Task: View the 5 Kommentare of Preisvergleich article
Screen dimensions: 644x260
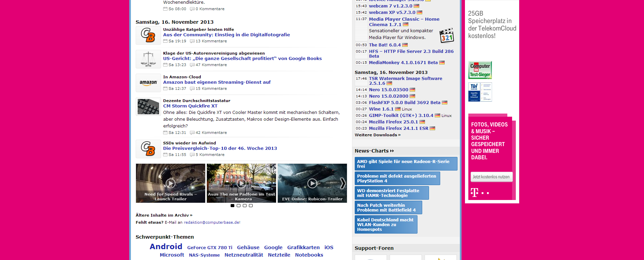Action: (x=210, y=155)
